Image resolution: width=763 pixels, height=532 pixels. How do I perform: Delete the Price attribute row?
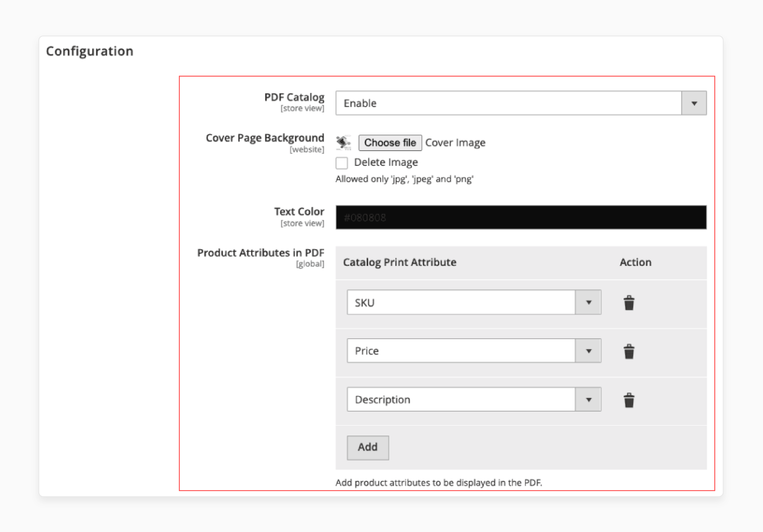click(629, 351)
